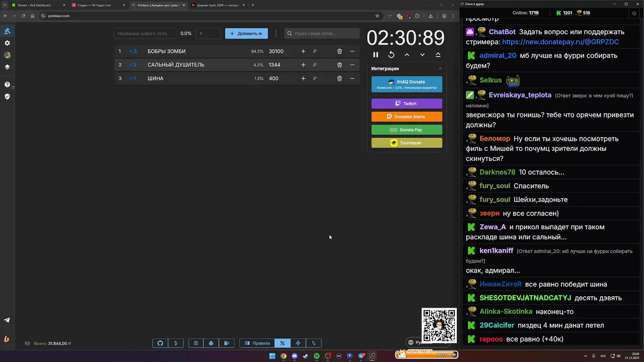Toggle the sort order arrows button

pyautogui.click(x=313, y=343)
